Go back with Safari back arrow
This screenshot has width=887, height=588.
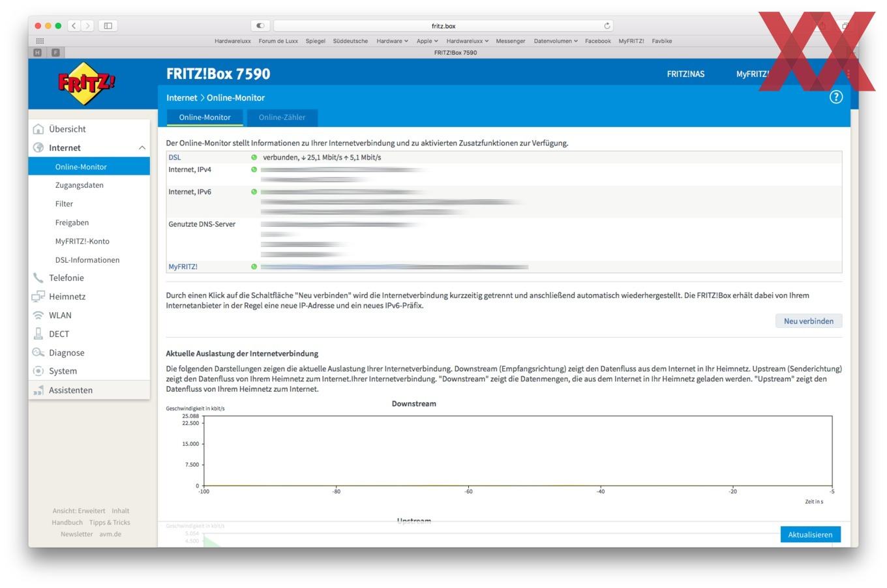click(x=74, y=25)
